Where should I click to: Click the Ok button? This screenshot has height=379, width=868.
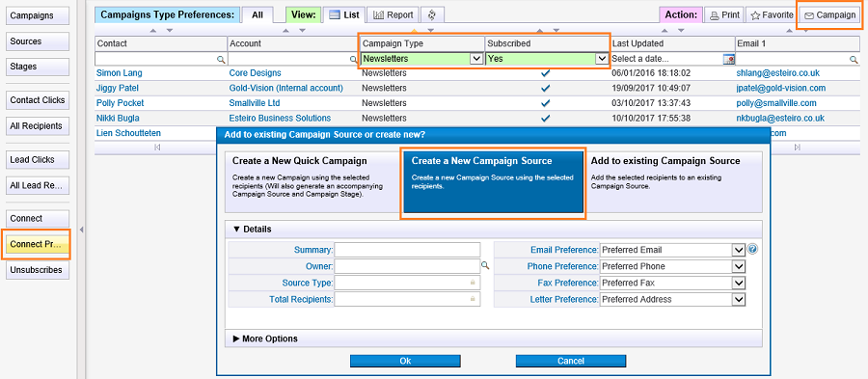405,361
